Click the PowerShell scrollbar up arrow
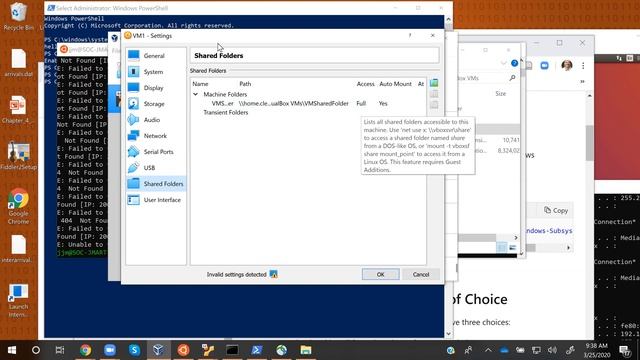The width and height of the screenshot is (640, 360). pos(448,19)
